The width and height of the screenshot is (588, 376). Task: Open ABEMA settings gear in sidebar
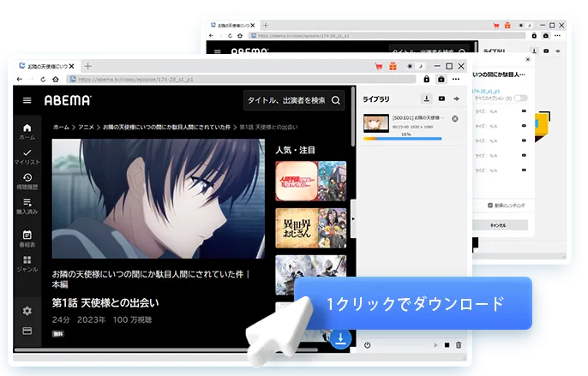coord(27,311)
